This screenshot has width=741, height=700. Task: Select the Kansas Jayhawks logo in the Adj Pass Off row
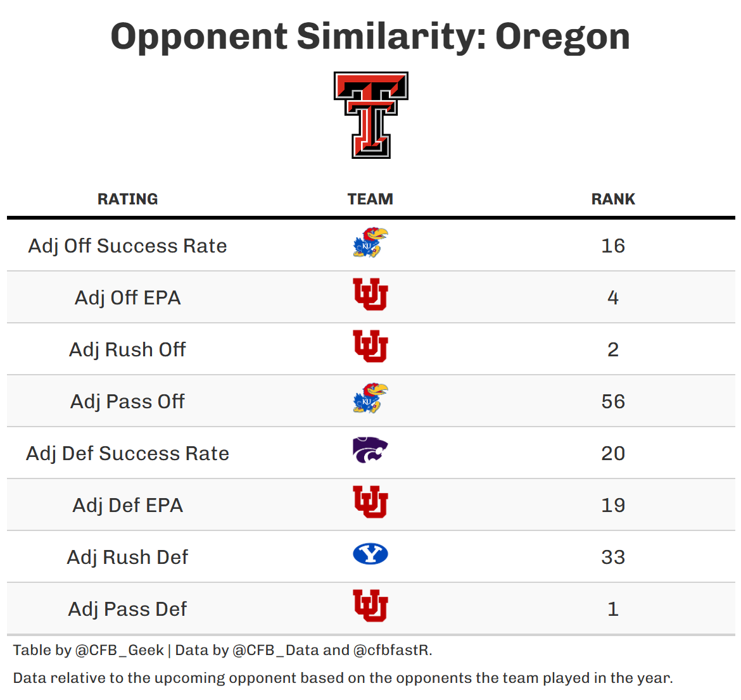[370, 399]
